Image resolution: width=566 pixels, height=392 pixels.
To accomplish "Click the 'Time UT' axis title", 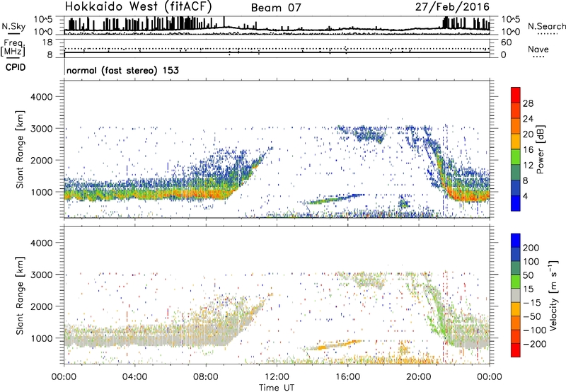I will (277, 387).
